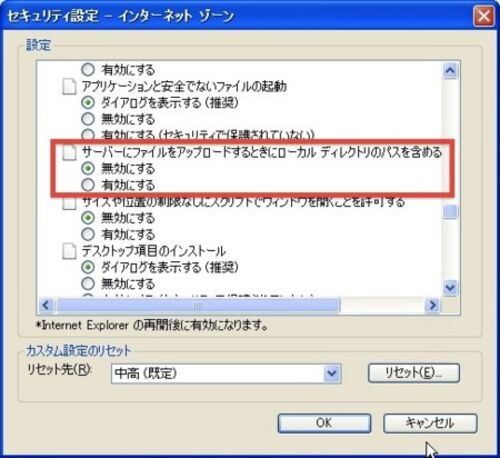The height and width of the screenshot is (458, 500).
Task: Click page icon beside アプリケーションと安全でないファイルの起動
Action: click(x=69, y=87)
